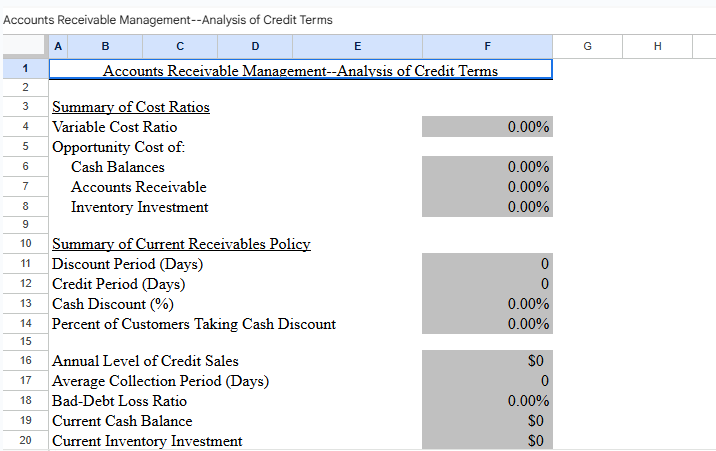Select row 9 header
Viewport: 716px width, 451px height.
click(x=24, y=225)
